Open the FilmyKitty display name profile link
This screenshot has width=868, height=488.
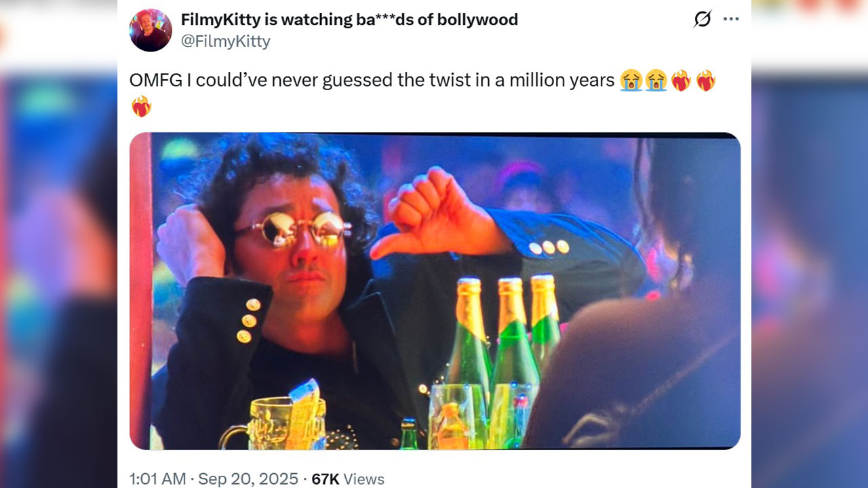[349, 20]
